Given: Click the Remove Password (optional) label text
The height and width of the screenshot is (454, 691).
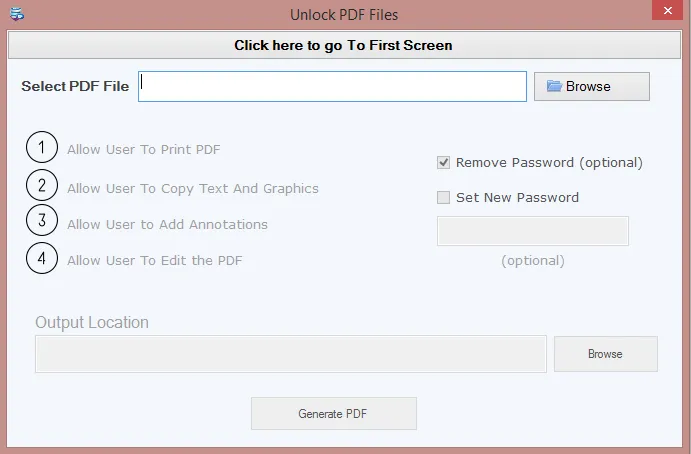Looking at the screenshot, I should coord(549,163).
